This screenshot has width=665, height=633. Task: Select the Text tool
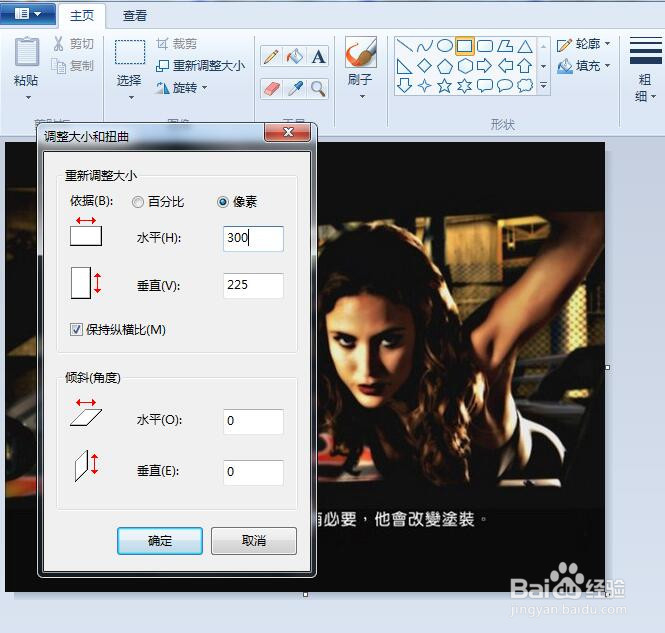318,56
